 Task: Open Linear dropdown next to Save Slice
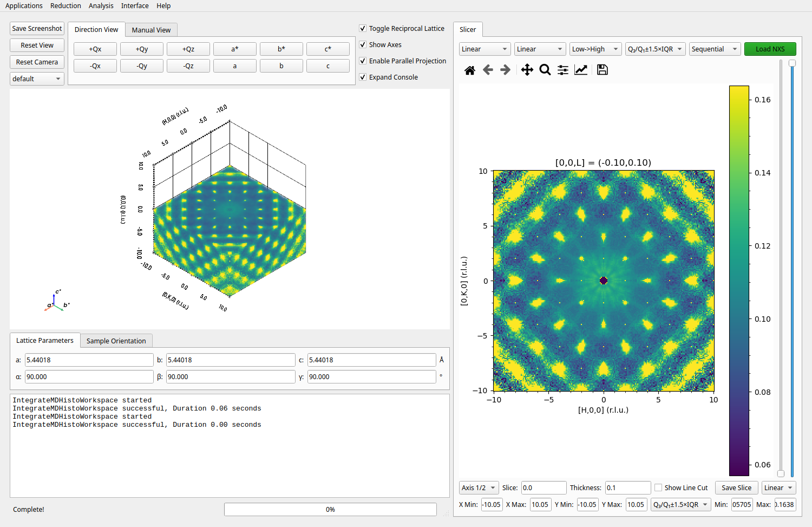coord(778,487)
